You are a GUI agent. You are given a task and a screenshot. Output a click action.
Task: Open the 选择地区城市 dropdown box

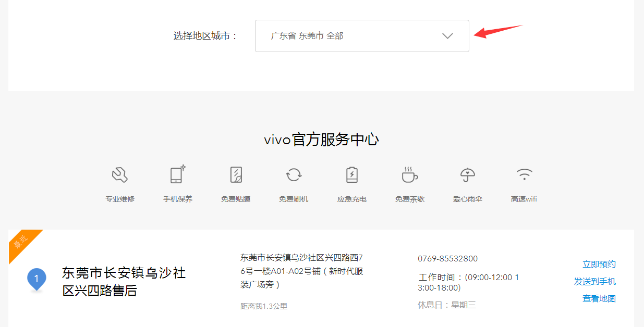[362, 36]
